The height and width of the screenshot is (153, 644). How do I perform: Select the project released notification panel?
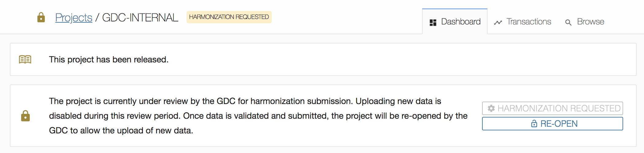tap(368, 59)
